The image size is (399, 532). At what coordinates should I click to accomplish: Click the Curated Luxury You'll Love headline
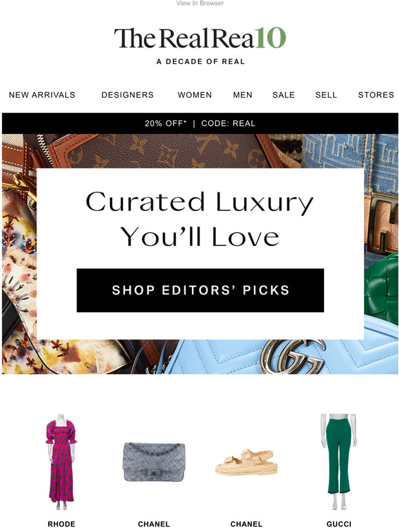pos(199,219)
